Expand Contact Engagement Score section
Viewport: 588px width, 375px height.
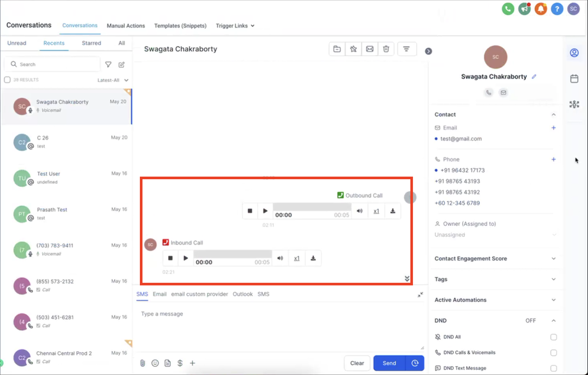tap(553, 259)
